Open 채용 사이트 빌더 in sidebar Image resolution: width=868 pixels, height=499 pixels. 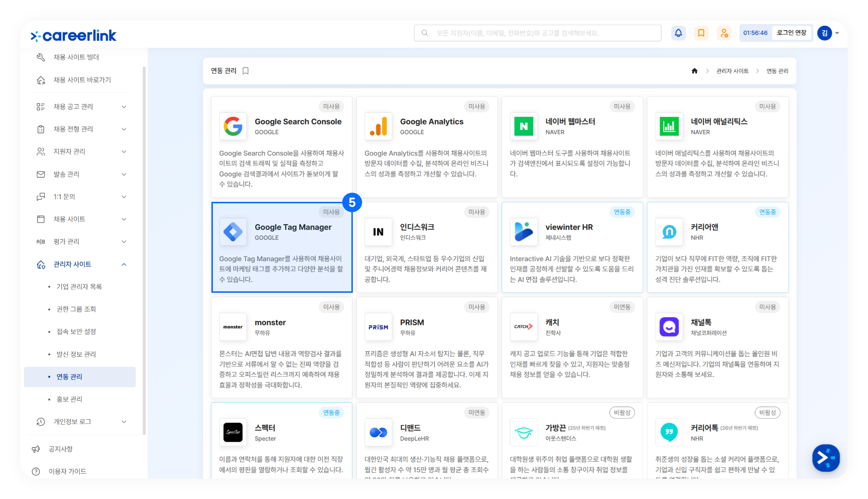click(76, 57)
